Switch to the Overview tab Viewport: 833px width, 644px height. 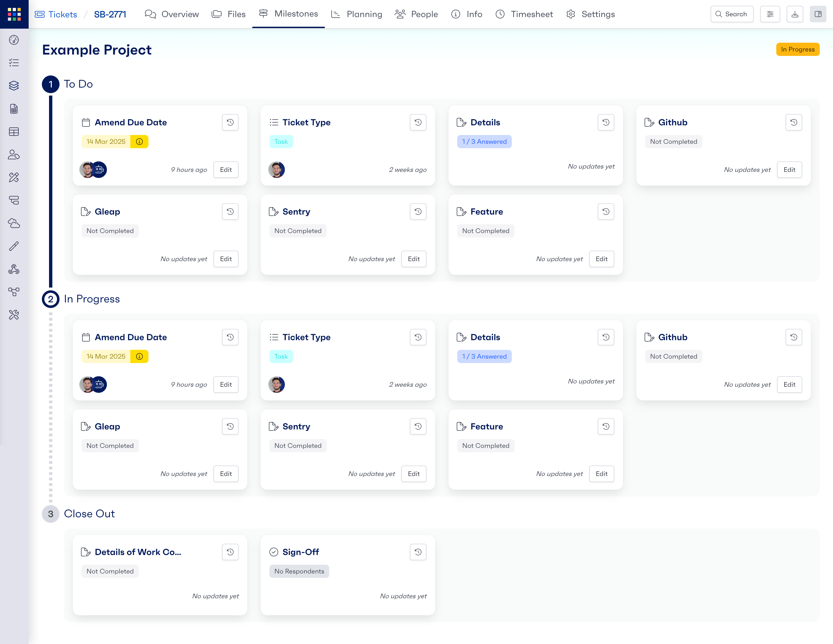(172, 14)
